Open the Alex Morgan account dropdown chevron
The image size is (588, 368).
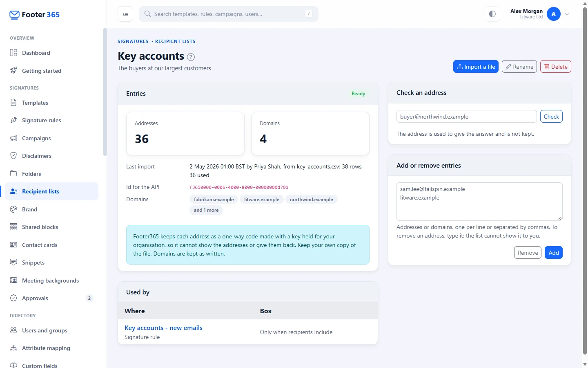(x=567, y=14)
